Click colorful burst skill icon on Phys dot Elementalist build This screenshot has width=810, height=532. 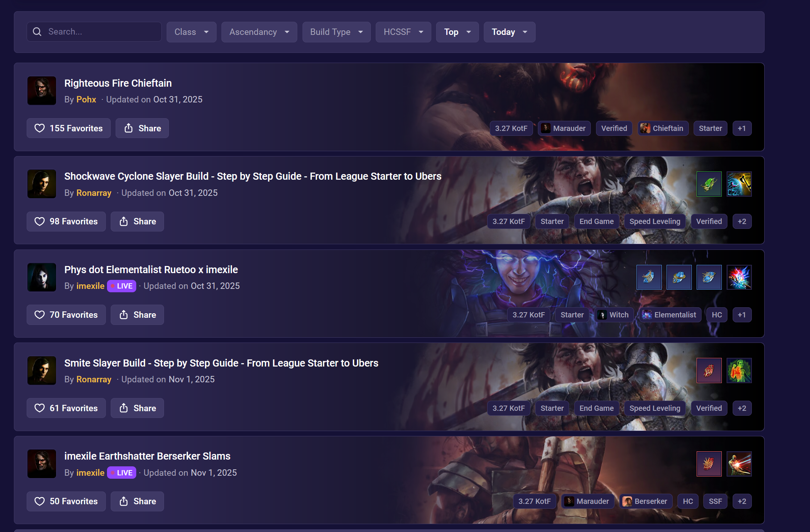pos(739,277)
